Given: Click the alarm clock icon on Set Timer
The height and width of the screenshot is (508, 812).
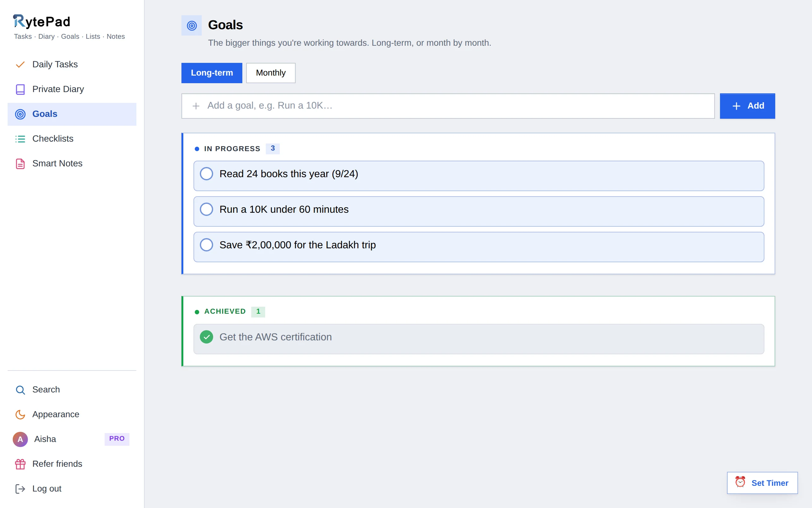Looking at the screenshot, I should (x=740, y=482).
